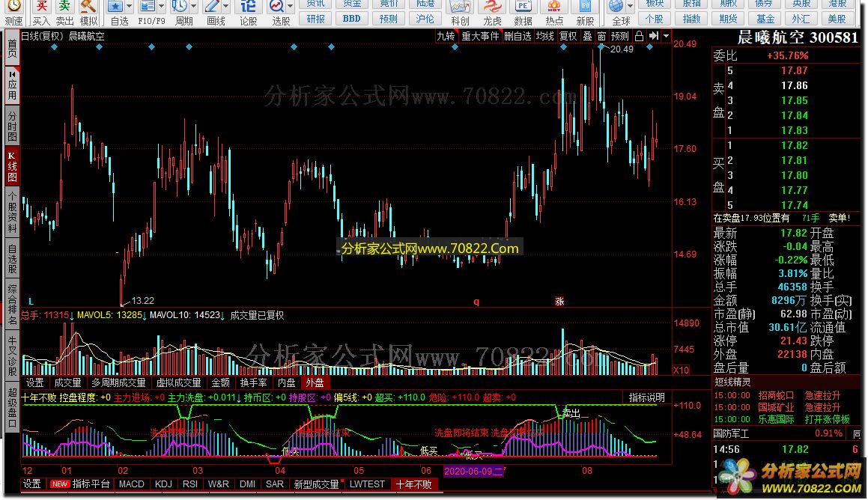Toggle 复权 price adjustment

tap(568, 36)
